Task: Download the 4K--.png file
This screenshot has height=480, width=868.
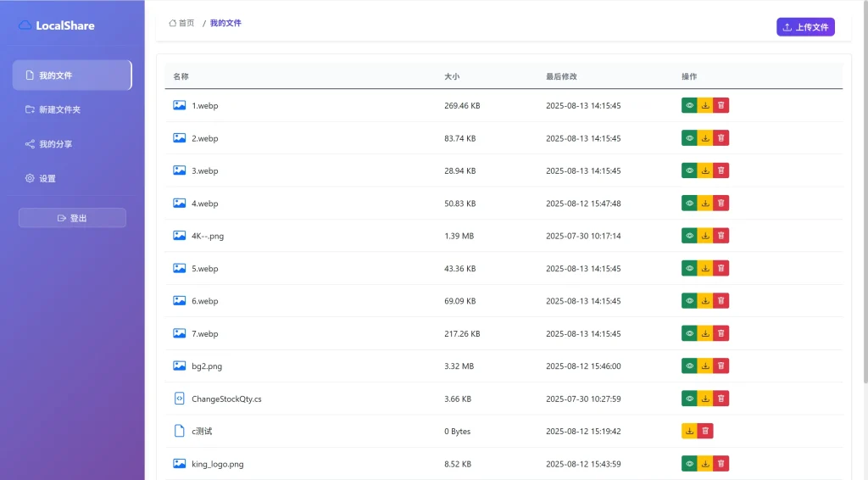Action: [x=705, y=235]
